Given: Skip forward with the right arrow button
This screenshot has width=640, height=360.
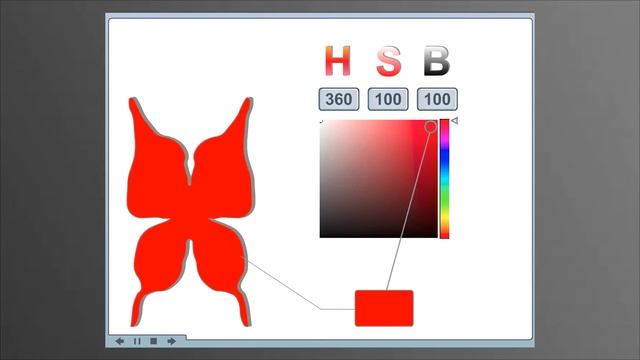Looking at the screenshot, I should click(x=171, y=341).
